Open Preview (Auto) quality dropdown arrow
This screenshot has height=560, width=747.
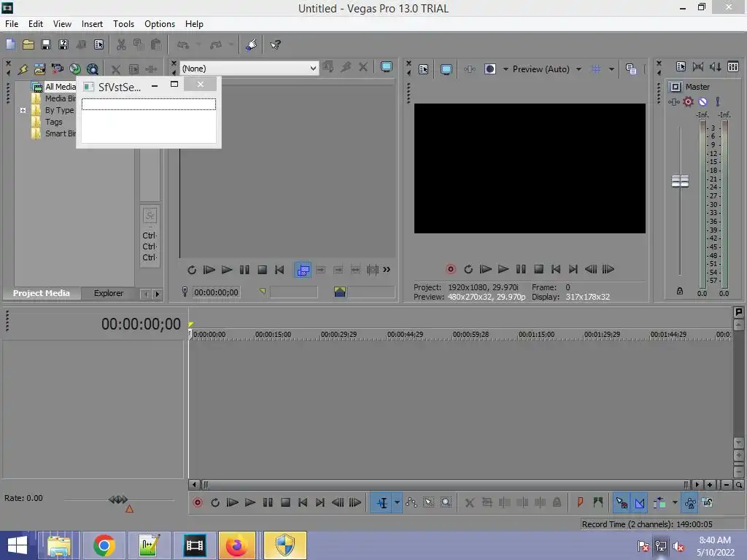pyautogui.click(x=578, y=69)
